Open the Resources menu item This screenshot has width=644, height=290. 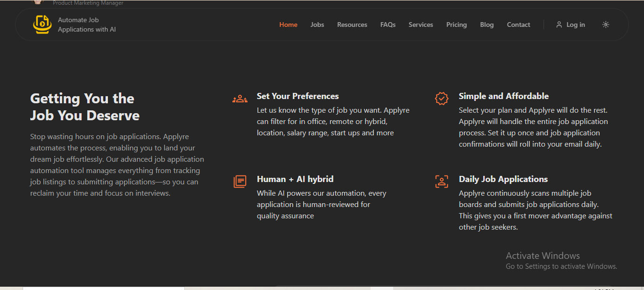coord(352,25)
